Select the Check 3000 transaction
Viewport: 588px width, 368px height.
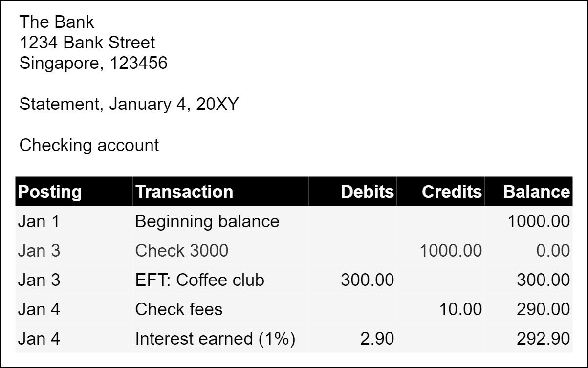pyautogui.click(x=181, y=251)
